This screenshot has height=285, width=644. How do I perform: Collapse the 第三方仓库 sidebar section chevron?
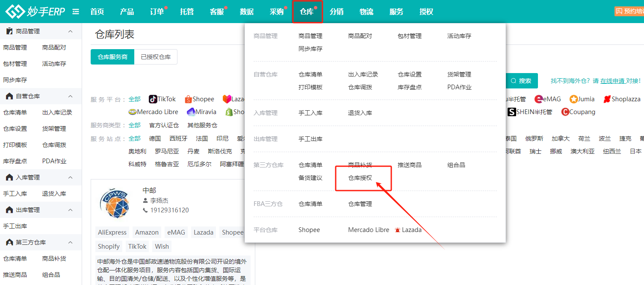[71, 242]
